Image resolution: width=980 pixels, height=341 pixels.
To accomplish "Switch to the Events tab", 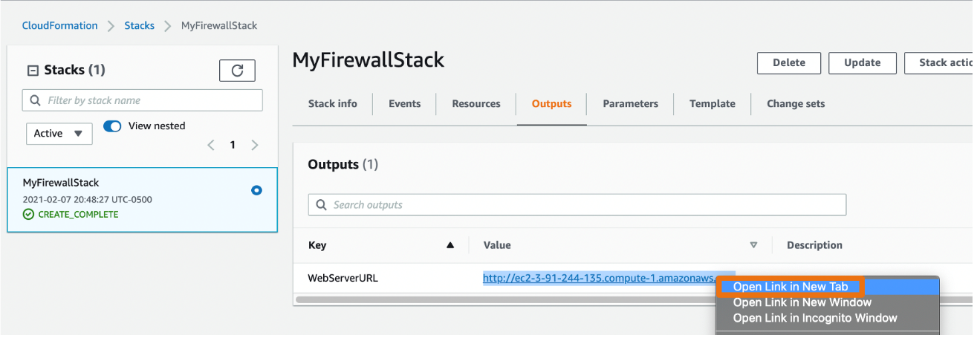I will 404,104.
